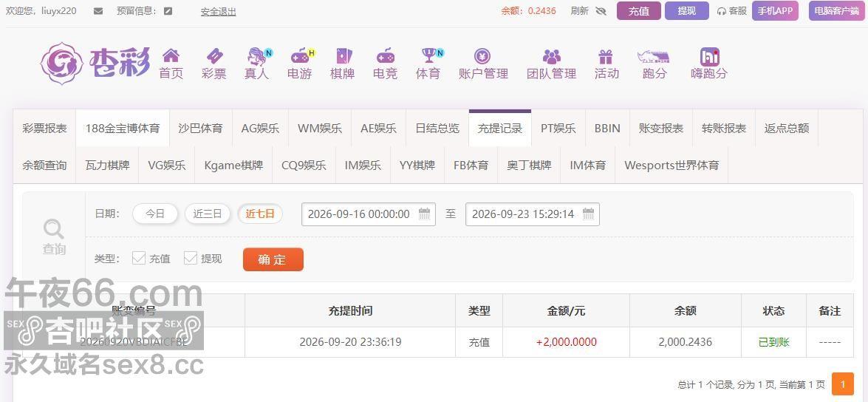Click the 提现 withdraw button
868x402 pixels.
pos(686,11)
